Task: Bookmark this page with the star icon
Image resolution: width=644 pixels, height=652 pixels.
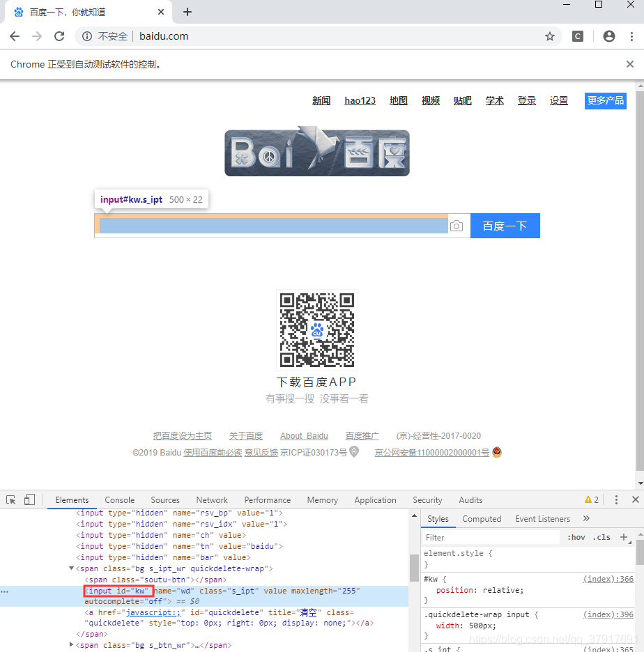Action: pos(550,37)
